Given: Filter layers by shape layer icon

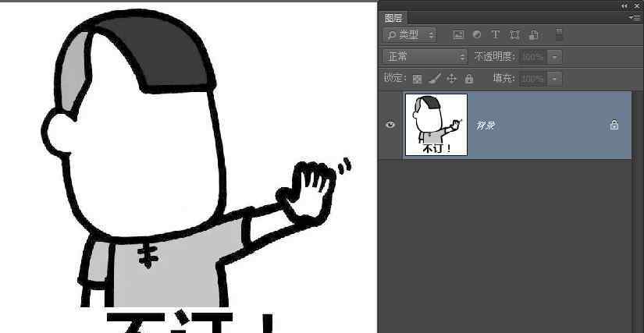Looking at the screenshot, I should pos(514,35).
